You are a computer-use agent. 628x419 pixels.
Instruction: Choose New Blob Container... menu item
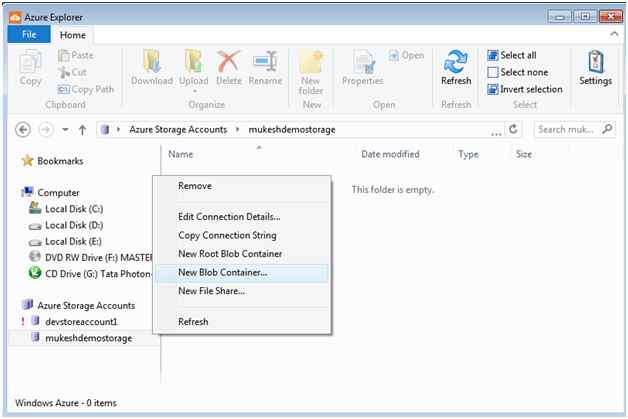242,272
